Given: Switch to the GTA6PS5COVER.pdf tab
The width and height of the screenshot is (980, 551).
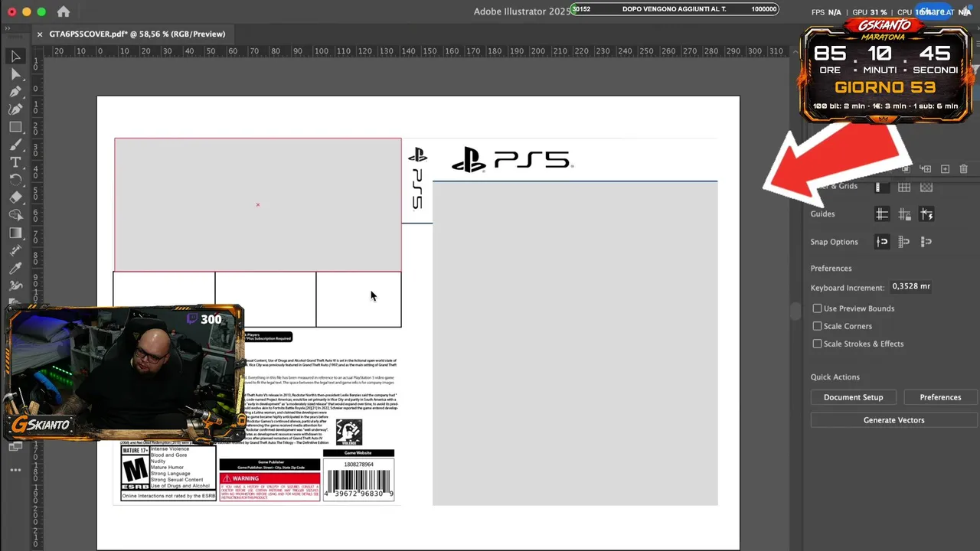Looking at the screenshot, I should (x=137, y=34).
